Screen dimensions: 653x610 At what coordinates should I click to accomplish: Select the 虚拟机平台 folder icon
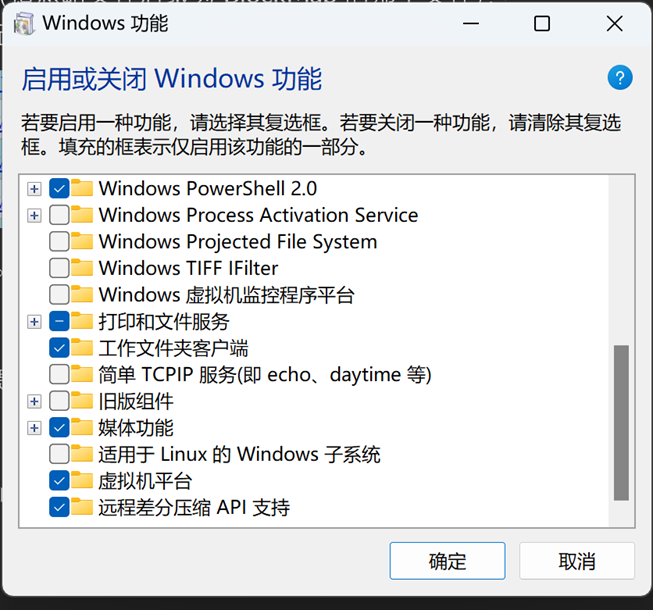[82, 481]
